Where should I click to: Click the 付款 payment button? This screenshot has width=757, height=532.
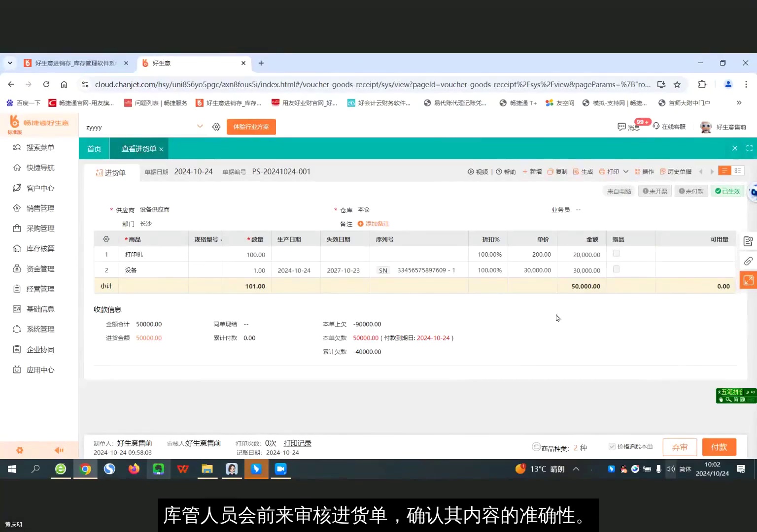(x=719, y=447)
